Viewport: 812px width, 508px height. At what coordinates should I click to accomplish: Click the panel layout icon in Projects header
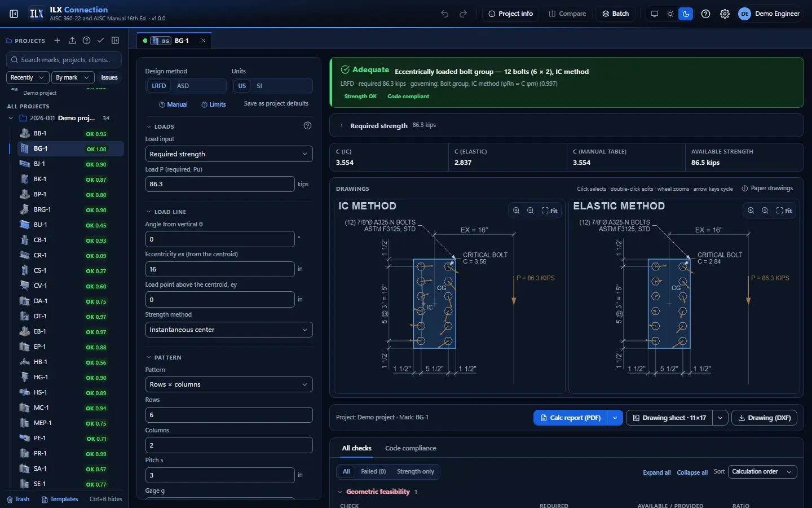pos(115,41)
